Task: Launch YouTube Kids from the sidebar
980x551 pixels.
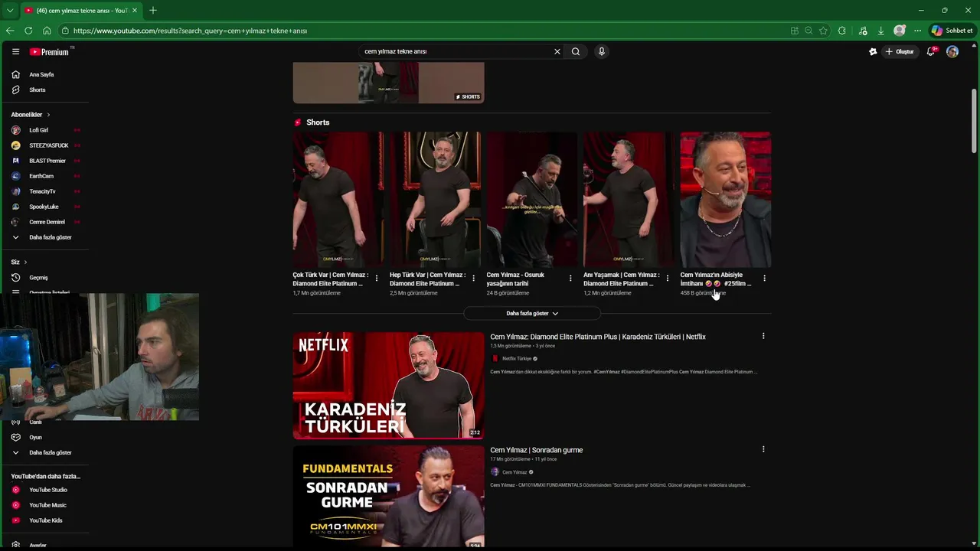Action: (44, 520)
